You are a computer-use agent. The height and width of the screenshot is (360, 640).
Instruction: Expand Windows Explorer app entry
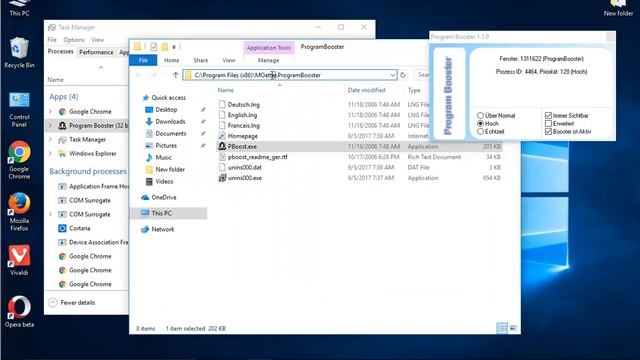tap(50, 153)
